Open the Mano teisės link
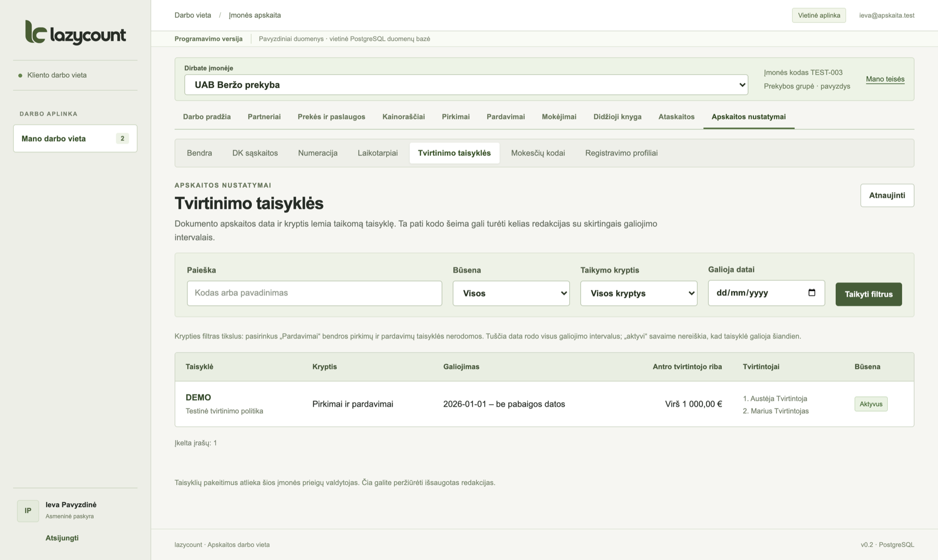 click(885, 79)
